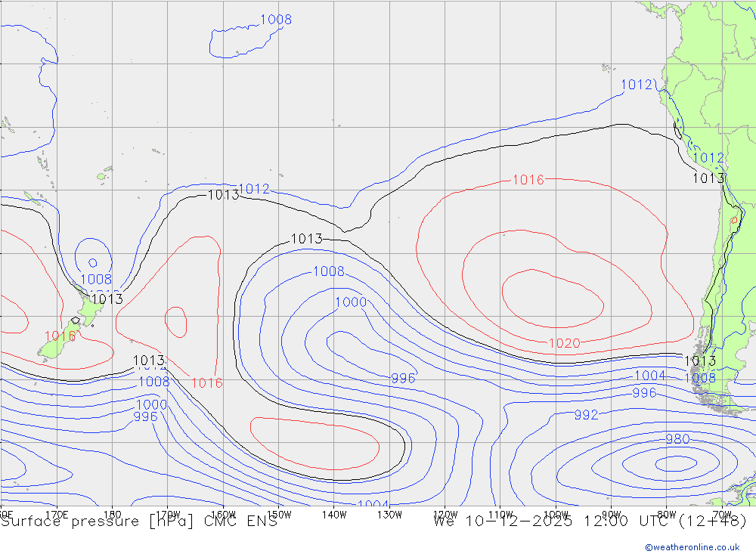Click the 90W longitude label

point(612,515)
